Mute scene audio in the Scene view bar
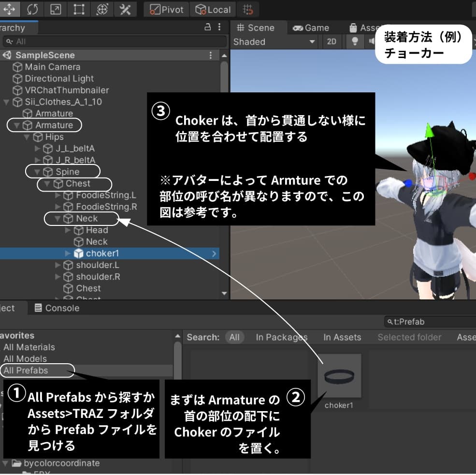This screenshot has height=475, width=476. click(373, 42)
